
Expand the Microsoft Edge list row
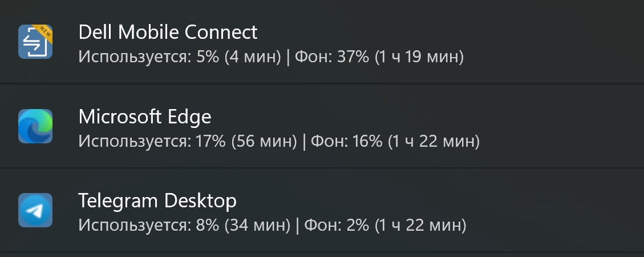[x=322, y=126]
